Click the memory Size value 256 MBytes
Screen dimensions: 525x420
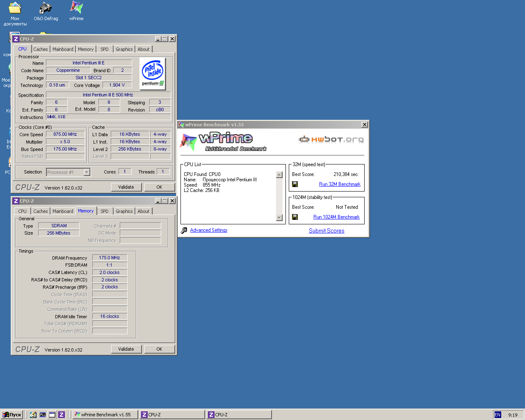tap(59, 233)
